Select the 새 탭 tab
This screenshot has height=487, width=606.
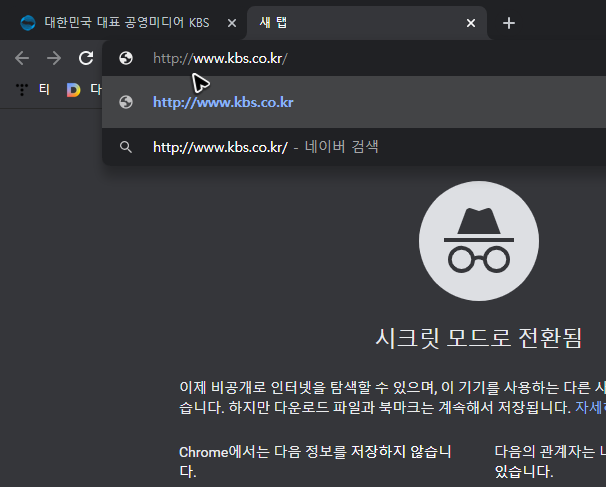pyautogui.click(x=366, y=23)
